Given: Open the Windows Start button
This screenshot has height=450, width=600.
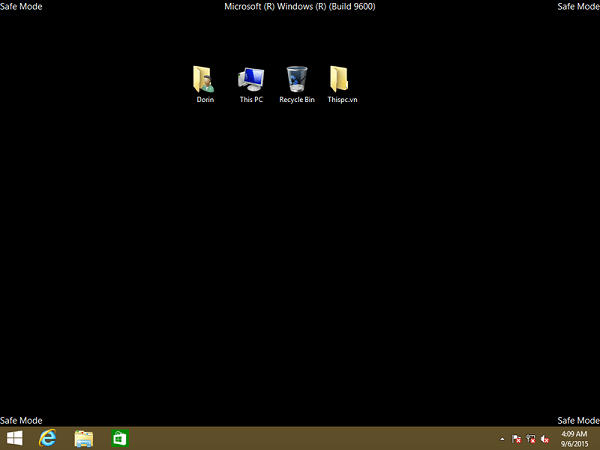Looking at the screenshot, I should (15, 439).
